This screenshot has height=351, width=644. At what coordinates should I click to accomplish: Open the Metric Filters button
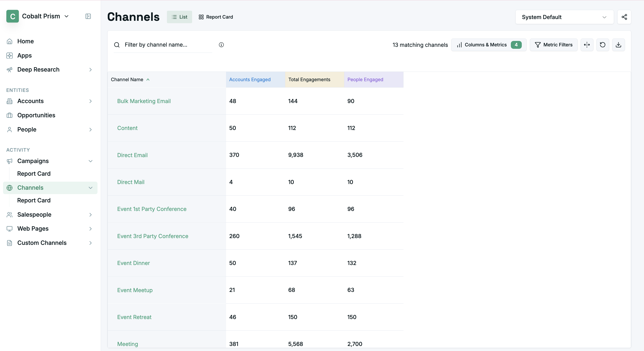pyautogui.click(x=553, y=45)
